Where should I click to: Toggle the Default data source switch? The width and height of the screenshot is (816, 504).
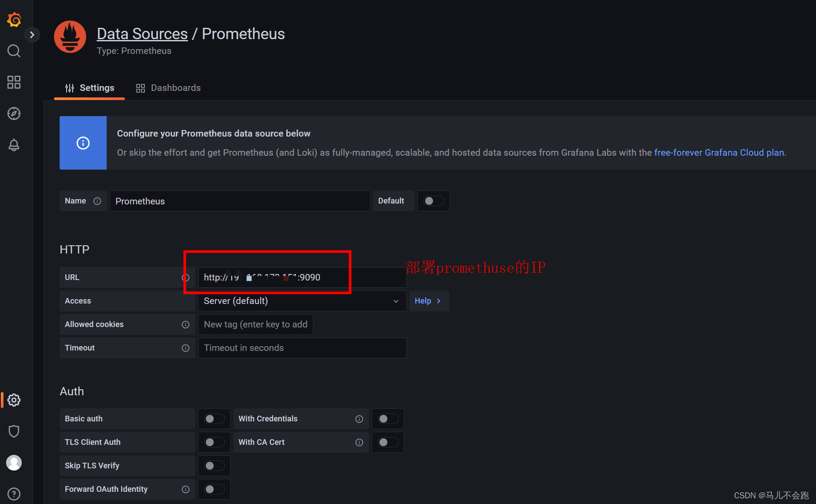tap(434, 201)
